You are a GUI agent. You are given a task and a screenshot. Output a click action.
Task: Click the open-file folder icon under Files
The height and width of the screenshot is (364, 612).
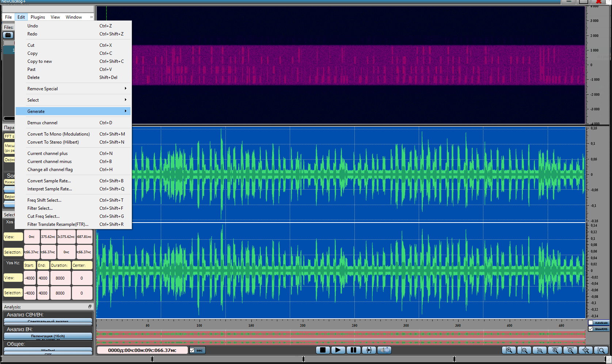8,35
